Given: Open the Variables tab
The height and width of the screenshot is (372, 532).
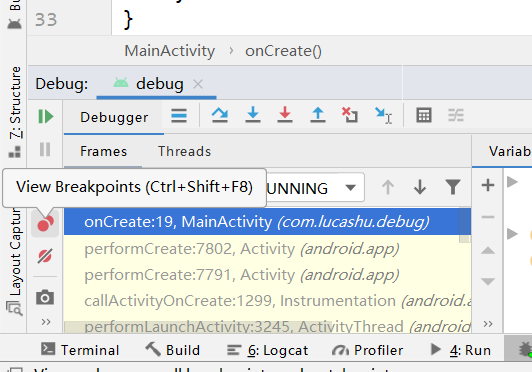Looking at the screenshot, I should click(x=510, y=151).
